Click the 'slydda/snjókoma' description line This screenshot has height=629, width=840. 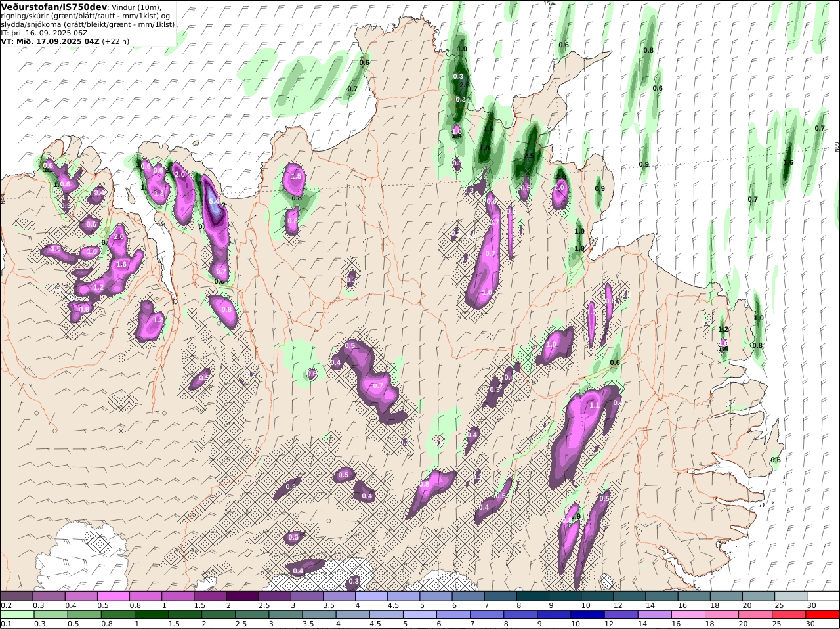pos(87,24)
